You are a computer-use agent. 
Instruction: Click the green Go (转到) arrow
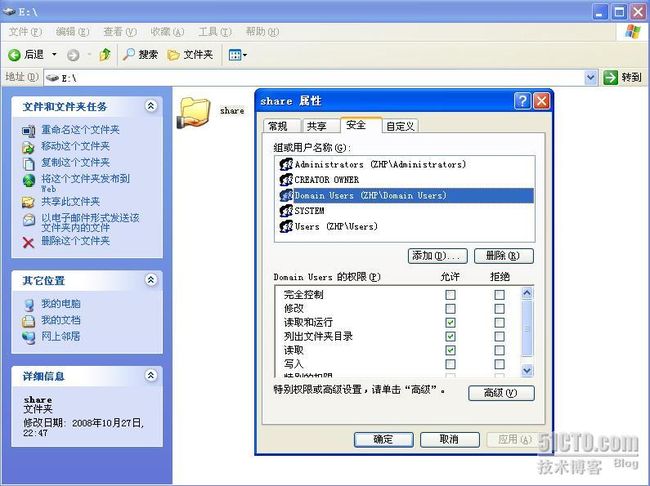[x=610, y=78]
